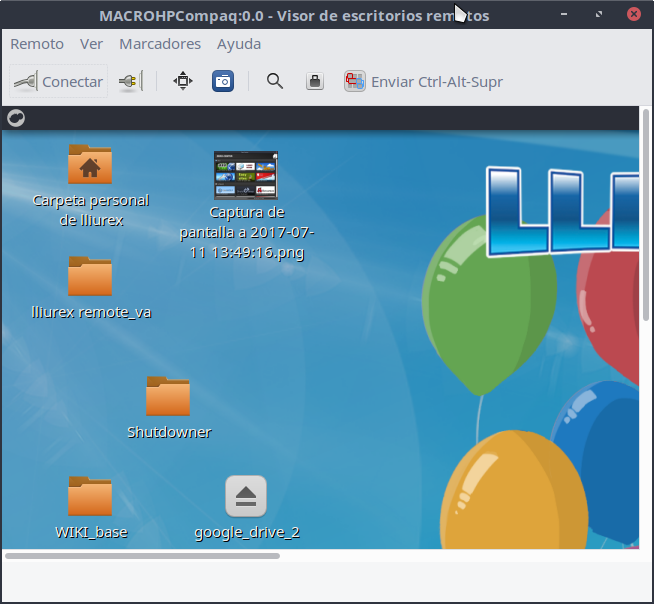Select the Captura de pantalla png thumbnail
Screen dimensions: 654x604
click(246, 176)
